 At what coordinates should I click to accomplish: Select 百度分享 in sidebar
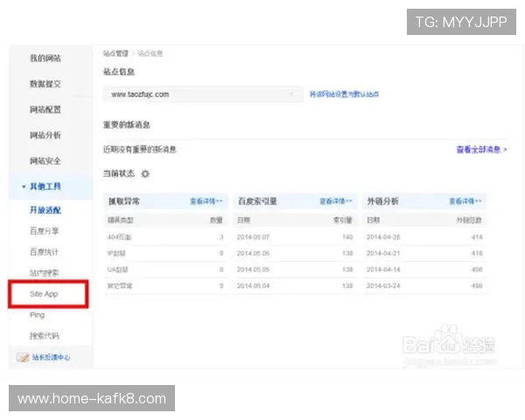tap(45, 231)
